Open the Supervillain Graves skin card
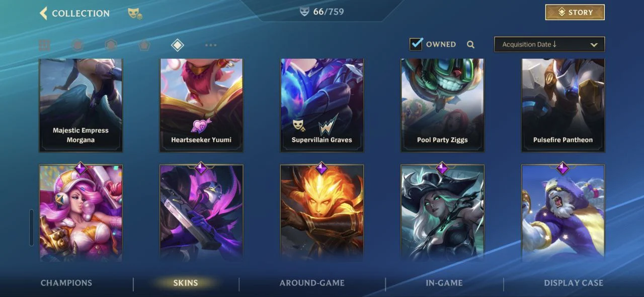The height and width of the screenshot is (297, 644). 322,105
